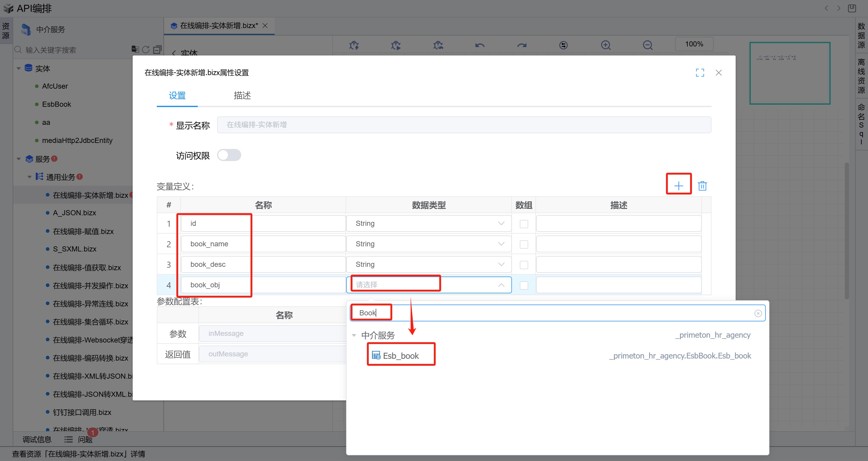Check the 数组 checkbox for id row
868x461 pixels.
click(524, 224)
